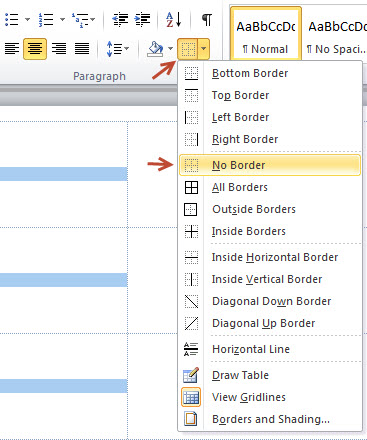
Task: Click the Paragraph group label
Action: pyautogui.click(x=99, y=76)
